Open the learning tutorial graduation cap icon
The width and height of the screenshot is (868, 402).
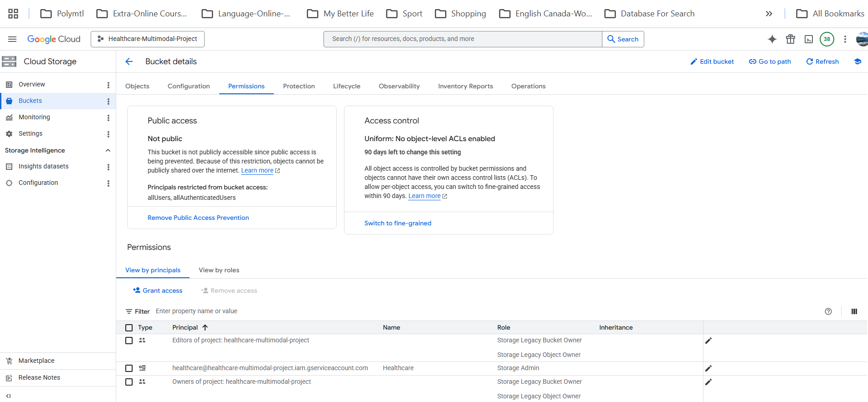pyautogui.click(x=858, y=61)
